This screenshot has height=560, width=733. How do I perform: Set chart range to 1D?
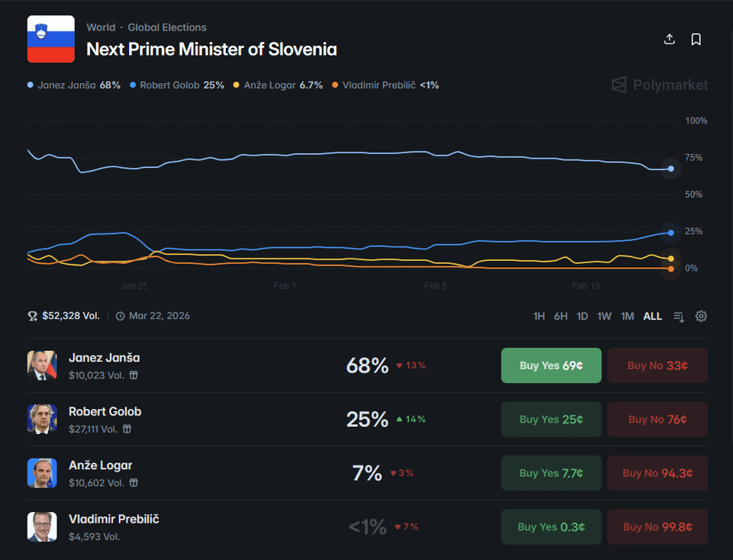(x=582, y=317)
